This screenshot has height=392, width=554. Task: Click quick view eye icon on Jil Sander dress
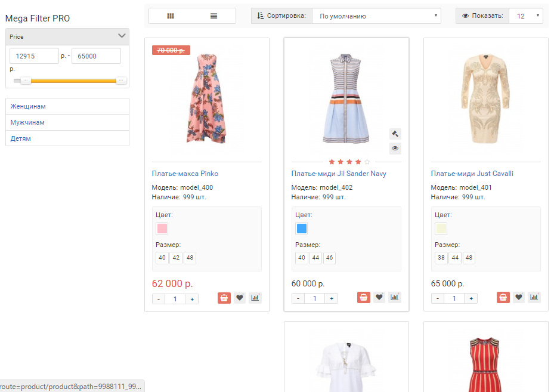[395, 148]
